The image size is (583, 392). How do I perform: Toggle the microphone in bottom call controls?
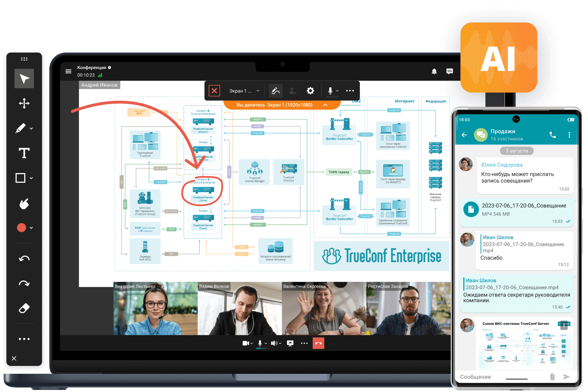(260, 343)
